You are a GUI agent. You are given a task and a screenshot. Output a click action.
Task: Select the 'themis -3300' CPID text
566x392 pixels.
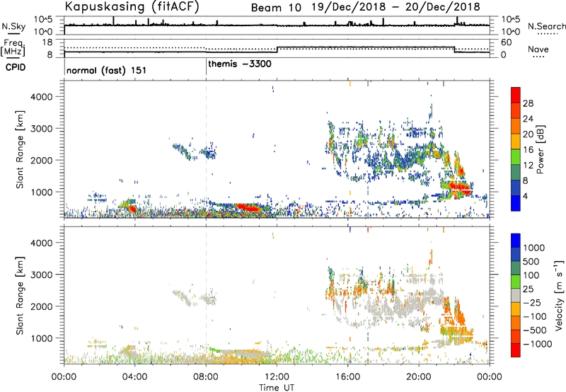click(240, 64)
